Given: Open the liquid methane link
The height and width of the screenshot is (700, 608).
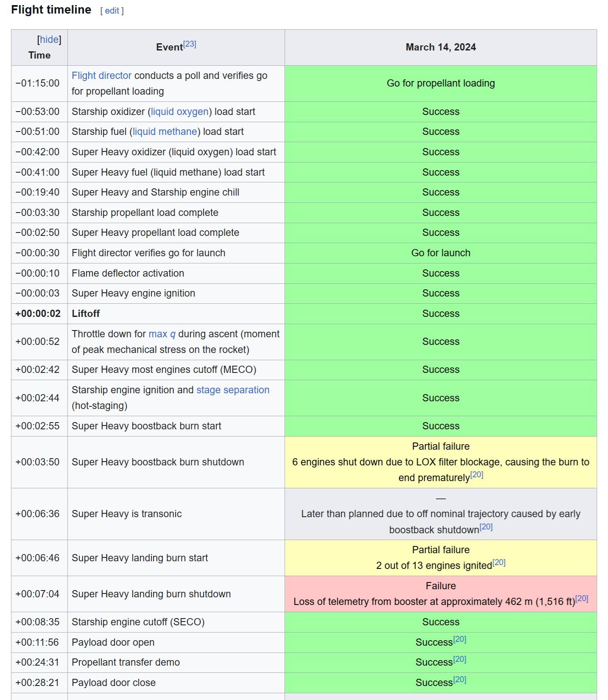Looking at the screenshot, I should coord(165,132).
